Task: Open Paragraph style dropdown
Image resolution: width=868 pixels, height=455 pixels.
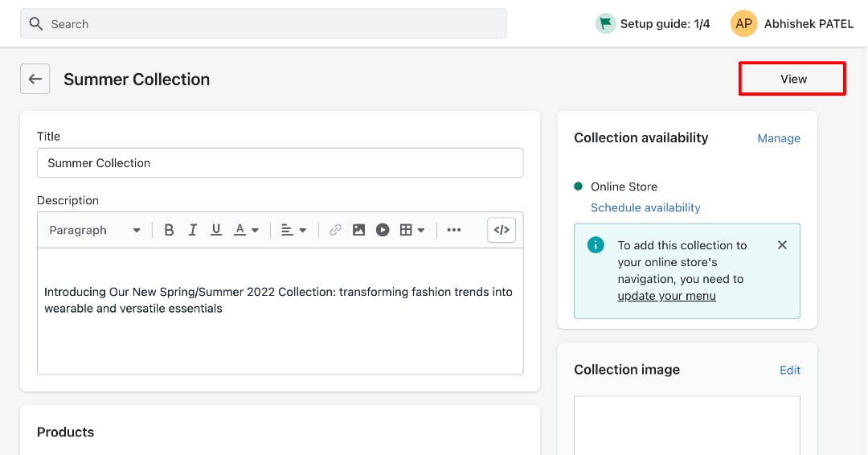Action: click(x=95, y=230)
